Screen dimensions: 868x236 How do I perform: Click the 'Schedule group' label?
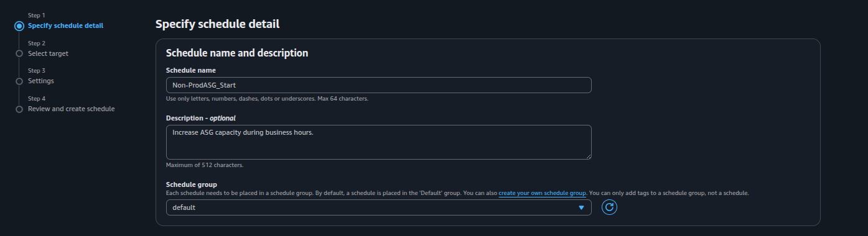[x=191, y=184]
